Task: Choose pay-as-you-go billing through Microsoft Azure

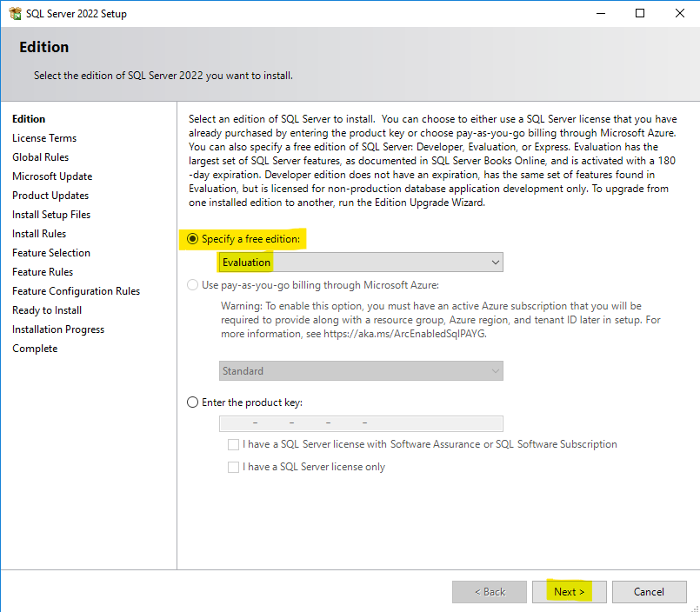Action: coord(192,283)
